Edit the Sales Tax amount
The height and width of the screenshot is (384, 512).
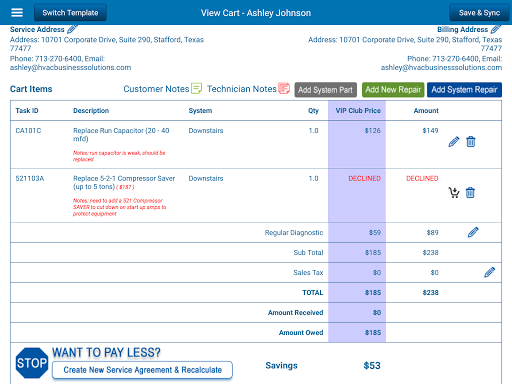point(489,272)
